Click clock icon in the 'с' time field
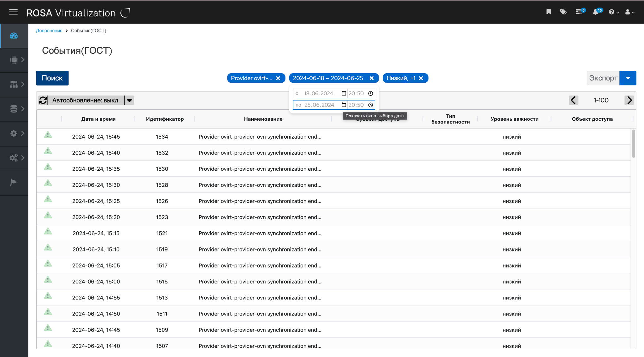 (371, 93)
